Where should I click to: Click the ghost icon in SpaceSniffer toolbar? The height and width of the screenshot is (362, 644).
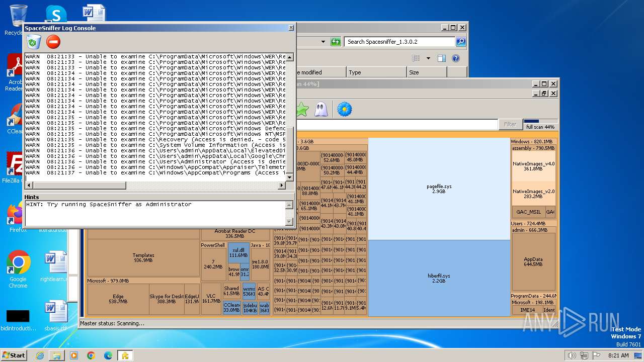[x=321, y=109]
